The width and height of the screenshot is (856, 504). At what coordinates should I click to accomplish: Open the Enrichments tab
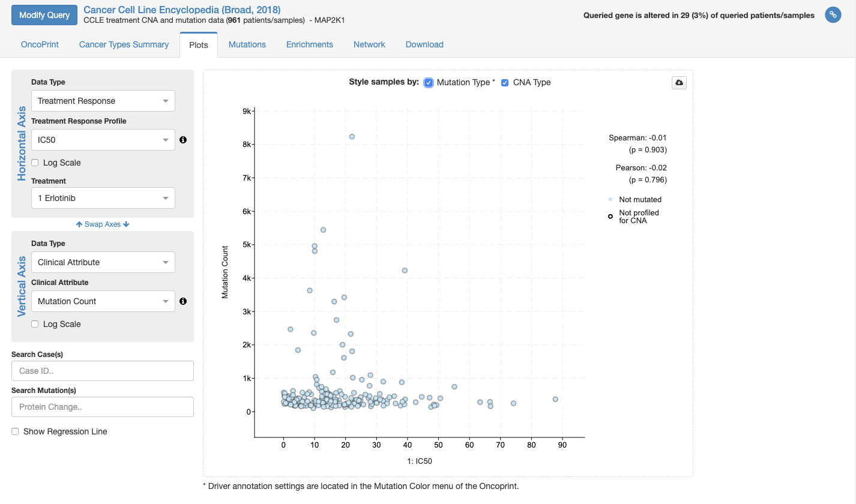(309, 44)
